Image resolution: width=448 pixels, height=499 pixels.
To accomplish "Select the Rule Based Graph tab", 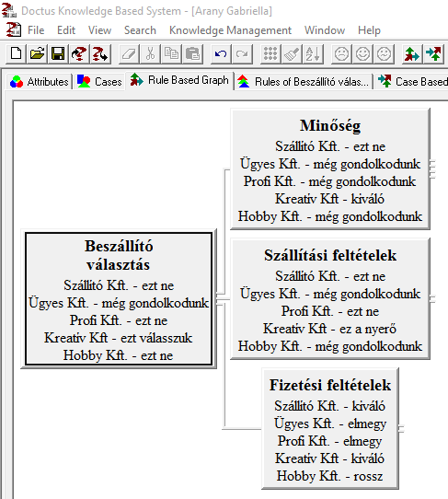I will (x=179, y=80).
